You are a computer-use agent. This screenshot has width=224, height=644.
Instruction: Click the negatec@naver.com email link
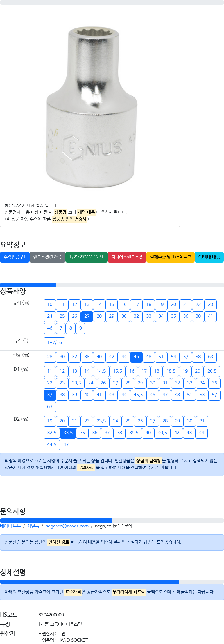[x=67, y=526]
